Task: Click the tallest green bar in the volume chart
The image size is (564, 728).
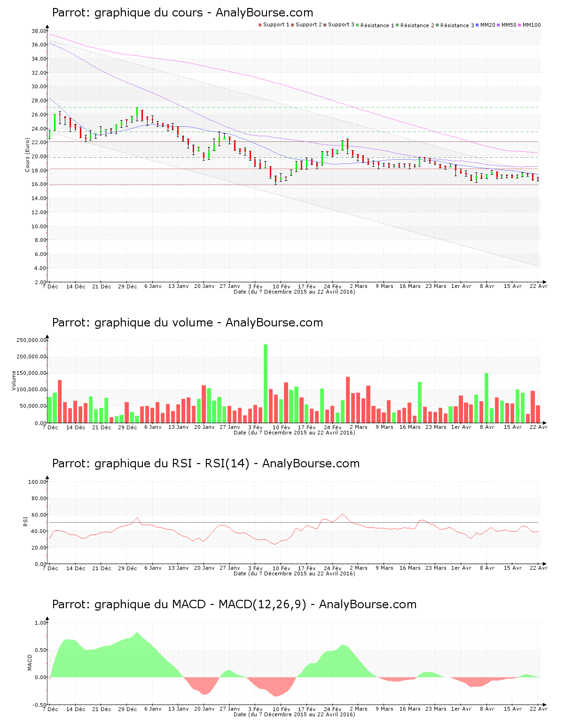Action: pyautogui.click(x=266, y=383)
